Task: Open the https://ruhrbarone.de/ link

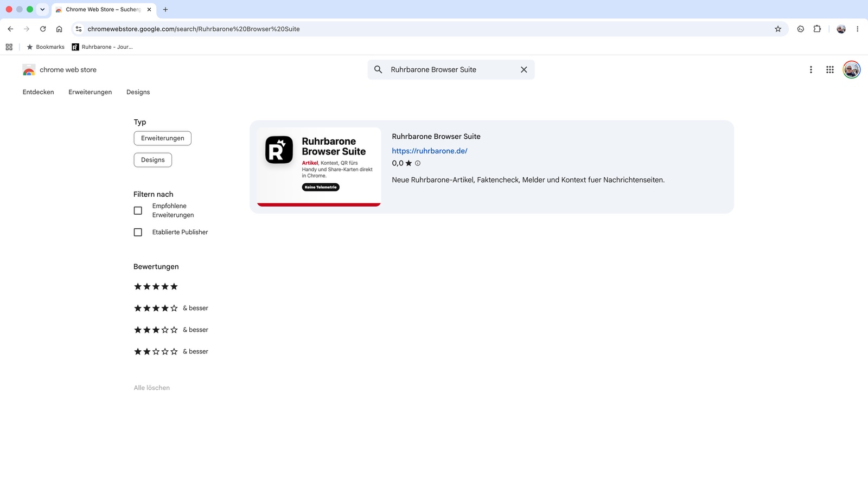Action: [x=430, y=151]
